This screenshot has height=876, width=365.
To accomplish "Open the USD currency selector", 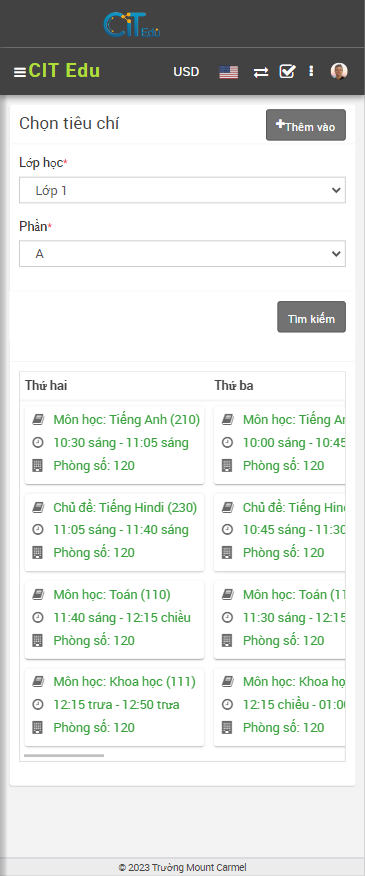I will coord(186,72).
